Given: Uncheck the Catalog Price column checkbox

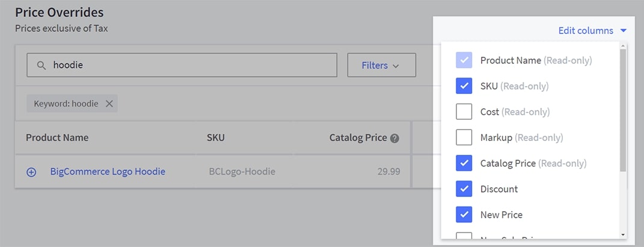Looking at the screenshot, I should tap(464, 163).
